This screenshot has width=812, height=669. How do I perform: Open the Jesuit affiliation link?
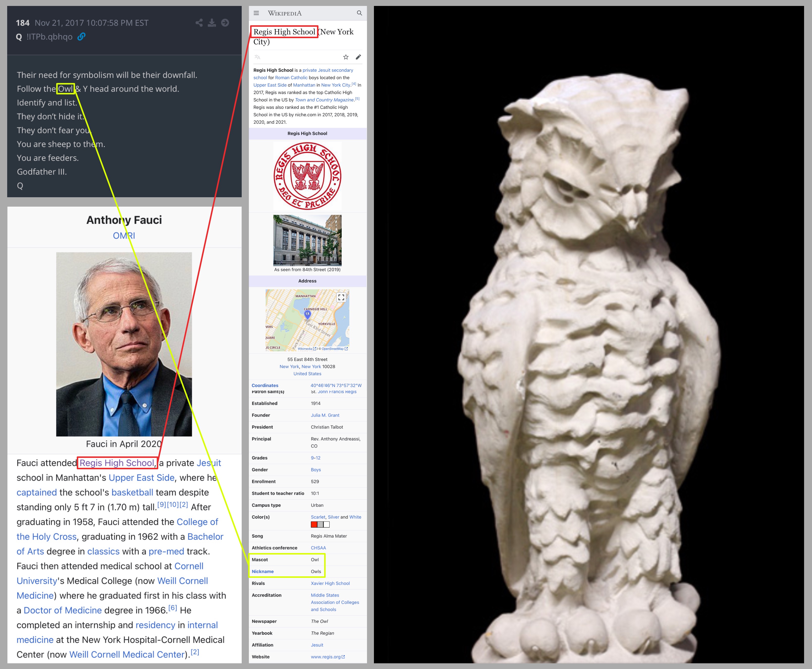click(x=317, y=645)
